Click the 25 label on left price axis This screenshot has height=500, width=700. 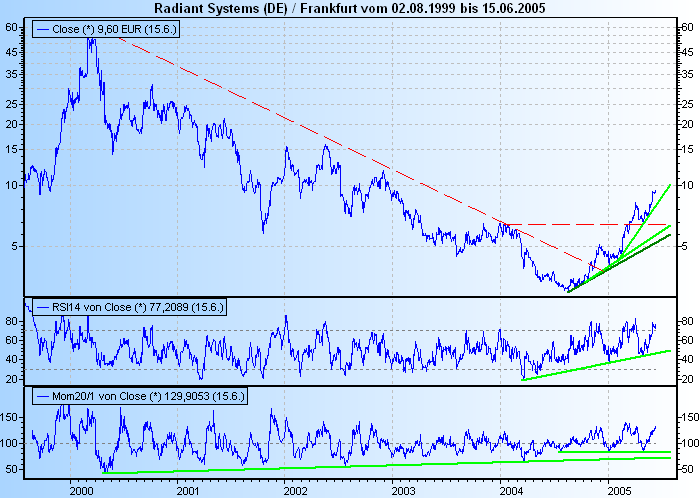pyautogui.click(x=12, y=104)
